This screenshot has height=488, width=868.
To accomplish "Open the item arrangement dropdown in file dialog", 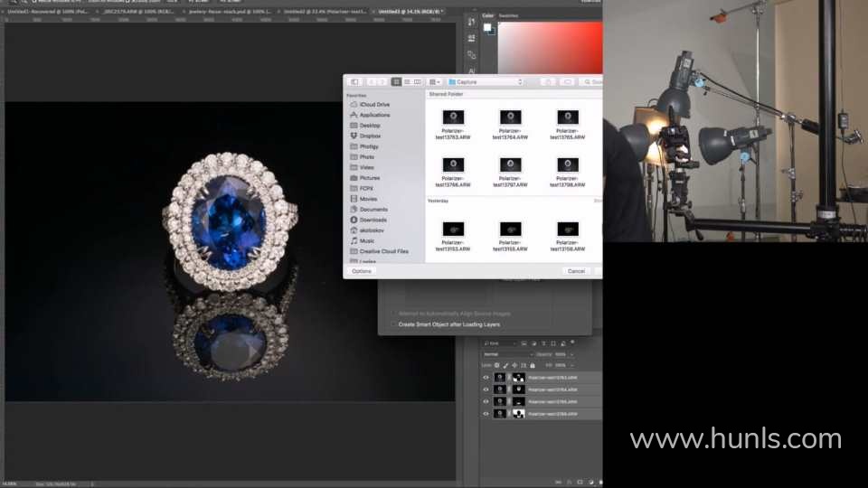I will pyautogui.click(x=435, y=82).
